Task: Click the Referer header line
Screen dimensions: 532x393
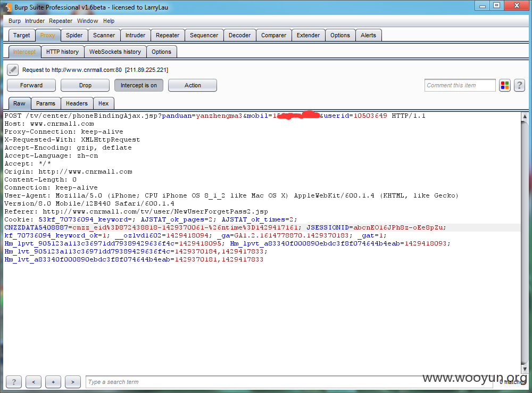Action: 136,211
